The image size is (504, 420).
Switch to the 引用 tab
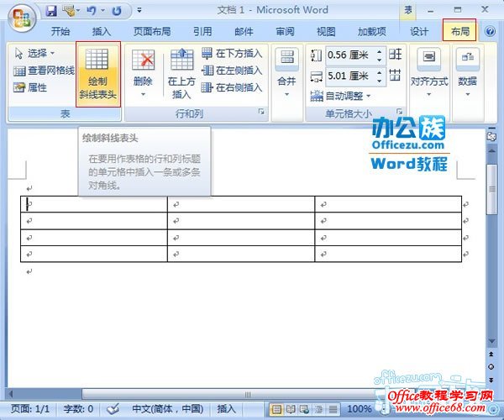point(202,31)
